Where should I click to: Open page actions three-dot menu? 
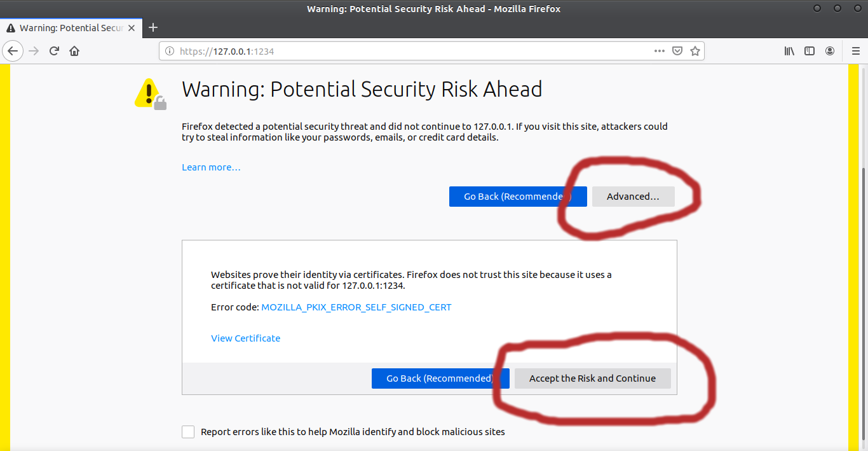tap(660, 51)
